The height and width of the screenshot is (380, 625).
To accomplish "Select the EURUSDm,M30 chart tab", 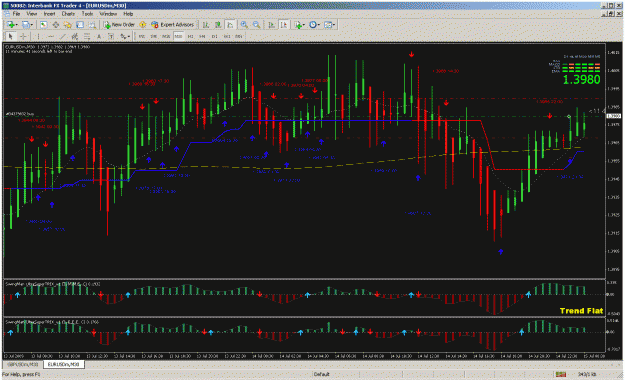I will pos(63,364).
